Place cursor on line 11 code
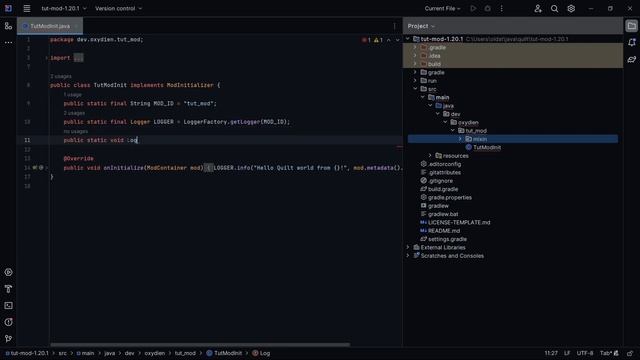Image resolution: width=640 pixels, height=360 pixels. pos(100,140)
